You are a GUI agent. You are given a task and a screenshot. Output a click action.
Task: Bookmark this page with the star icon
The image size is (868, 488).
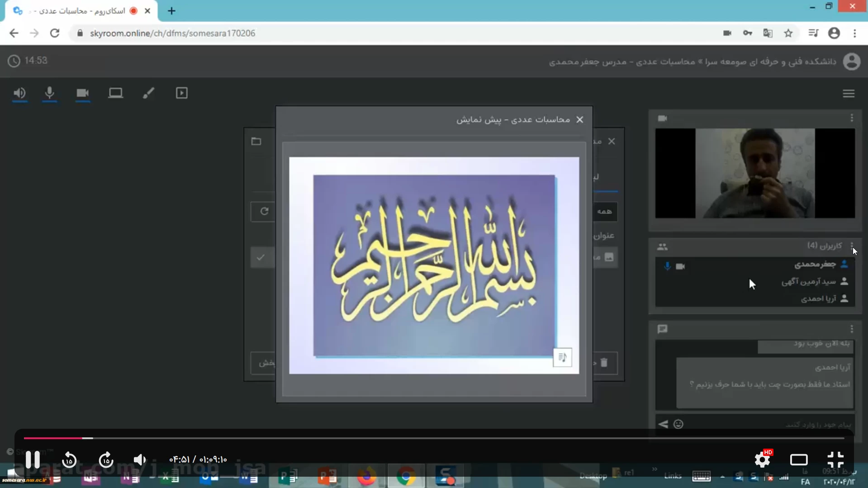pyautogui.click(x=788, y=33)
